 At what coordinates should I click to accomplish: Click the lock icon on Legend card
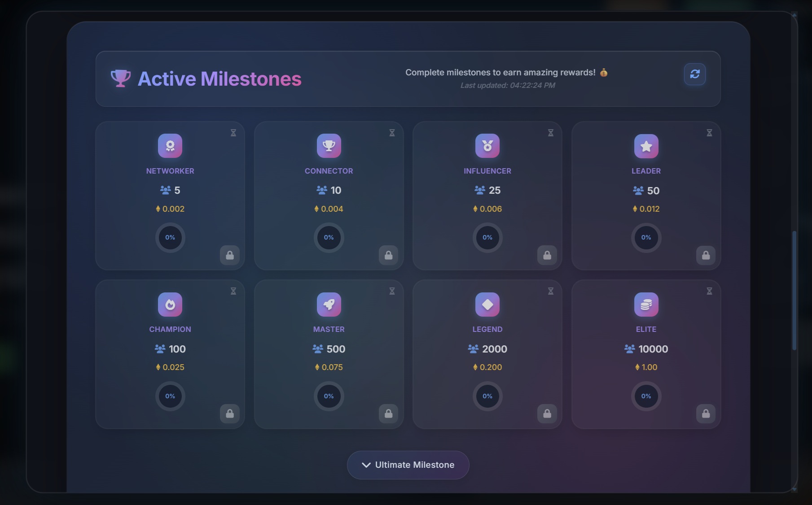click(x=547, y=414)
